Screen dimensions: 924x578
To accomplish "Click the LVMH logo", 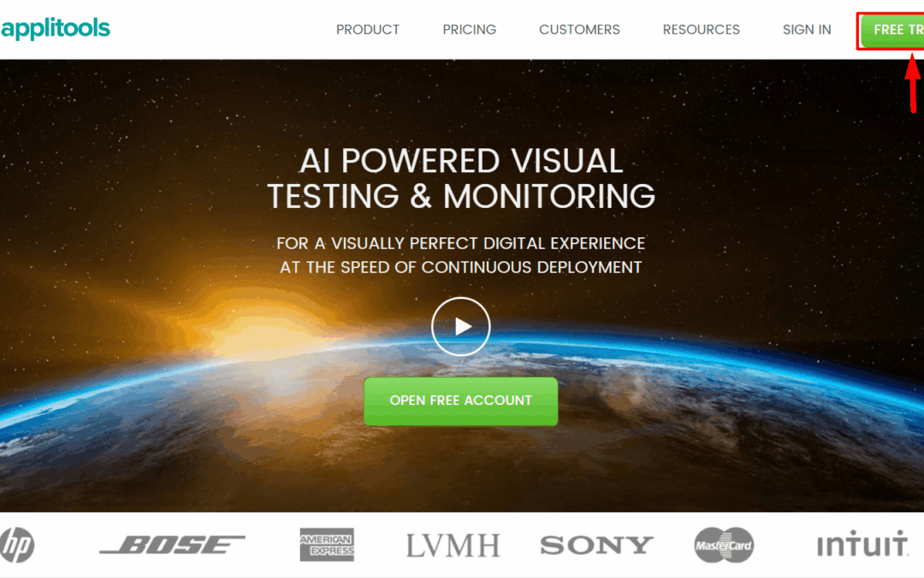I will [453, 545].
